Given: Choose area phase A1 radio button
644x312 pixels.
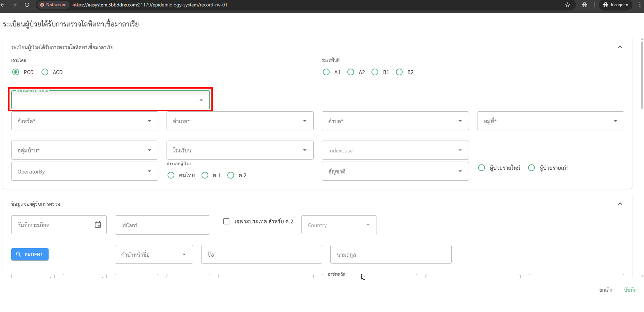Looking at the screenshot, I should point(326,72).
